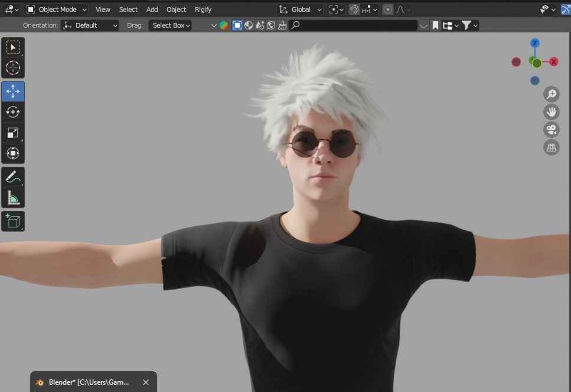Select the Move tool

[x=13, y=91]
